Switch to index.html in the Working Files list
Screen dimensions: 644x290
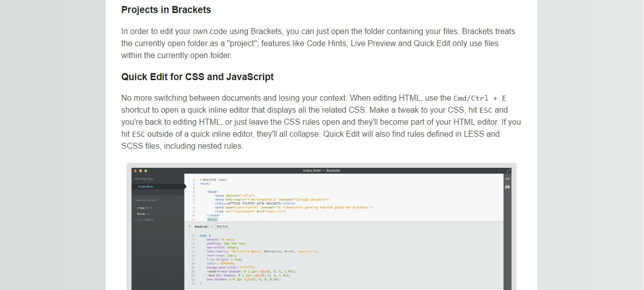click(145, 185)
